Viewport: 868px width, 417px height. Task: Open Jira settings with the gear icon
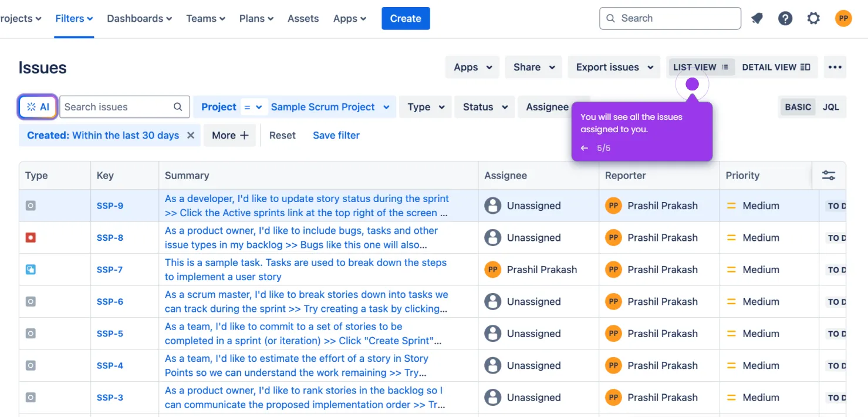click(x=813, y=18)
